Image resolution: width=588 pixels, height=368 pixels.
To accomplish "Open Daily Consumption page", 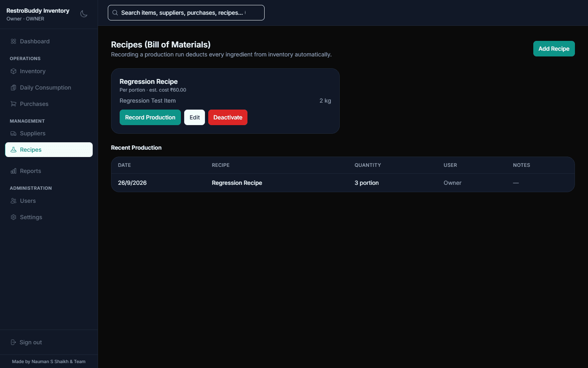I will (x=49, y=88).
